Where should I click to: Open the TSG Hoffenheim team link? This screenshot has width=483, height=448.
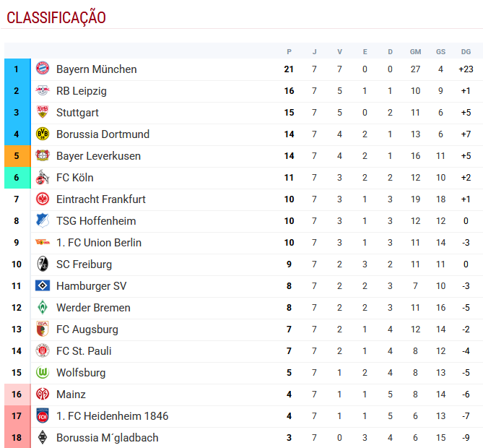coord(96,221)
